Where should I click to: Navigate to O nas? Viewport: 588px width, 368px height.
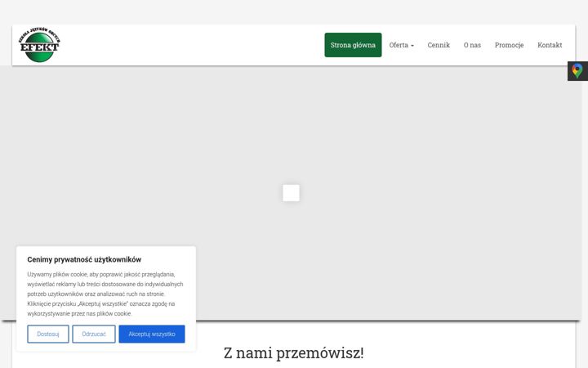point(472,45)
